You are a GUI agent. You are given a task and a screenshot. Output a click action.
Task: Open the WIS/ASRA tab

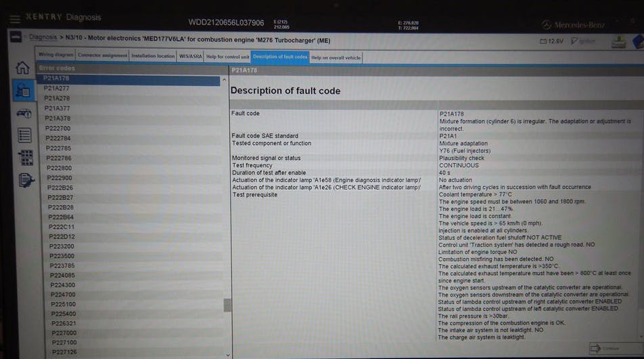191,56
